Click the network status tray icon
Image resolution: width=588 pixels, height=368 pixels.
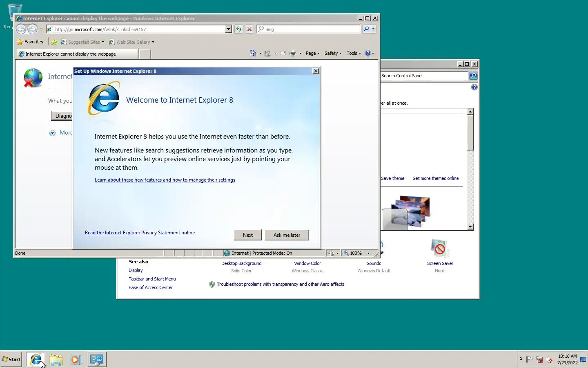[539, 359]
